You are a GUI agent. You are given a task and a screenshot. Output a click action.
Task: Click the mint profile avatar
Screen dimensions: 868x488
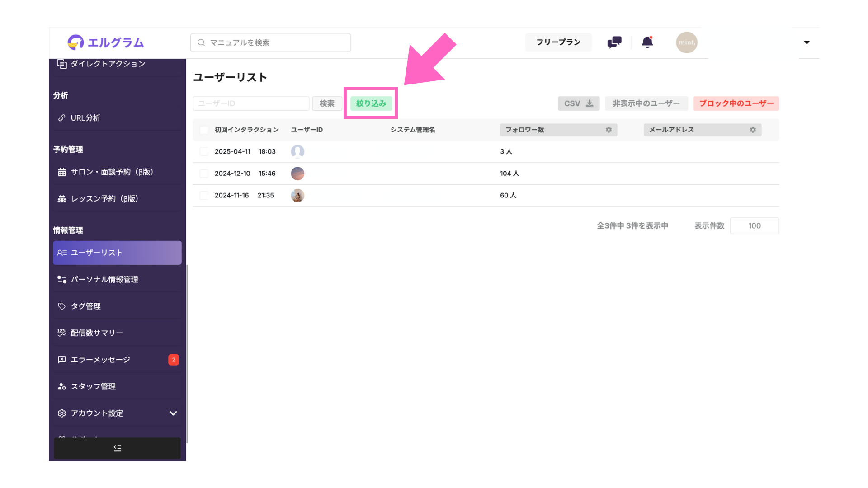click(686, 42)
